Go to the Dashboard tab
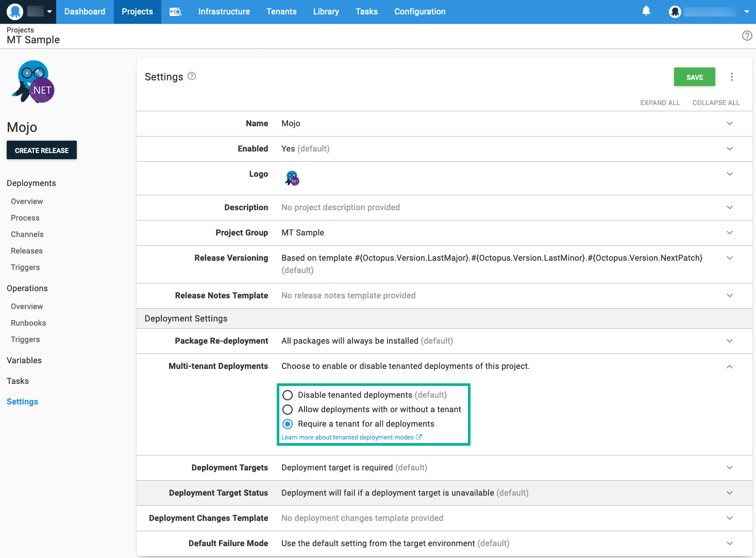Image resolution: width=756 pixels, height=558 pixels. coord(85,12)
